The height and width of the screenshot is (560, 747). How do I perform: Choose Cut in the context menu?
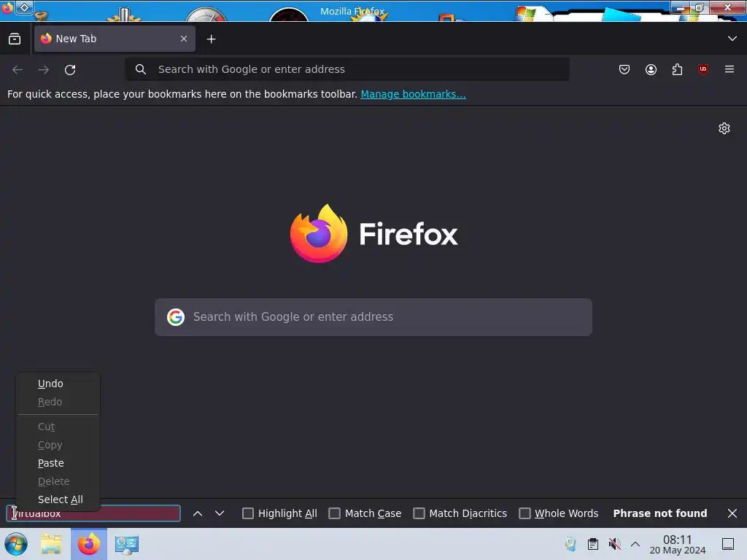tap(58, 427)
